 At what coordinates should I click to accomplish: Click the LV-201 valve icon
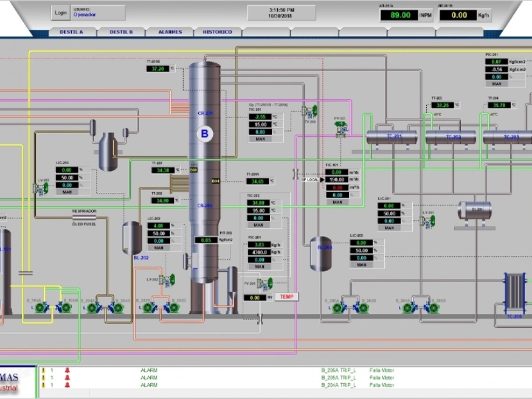(428, 223)
